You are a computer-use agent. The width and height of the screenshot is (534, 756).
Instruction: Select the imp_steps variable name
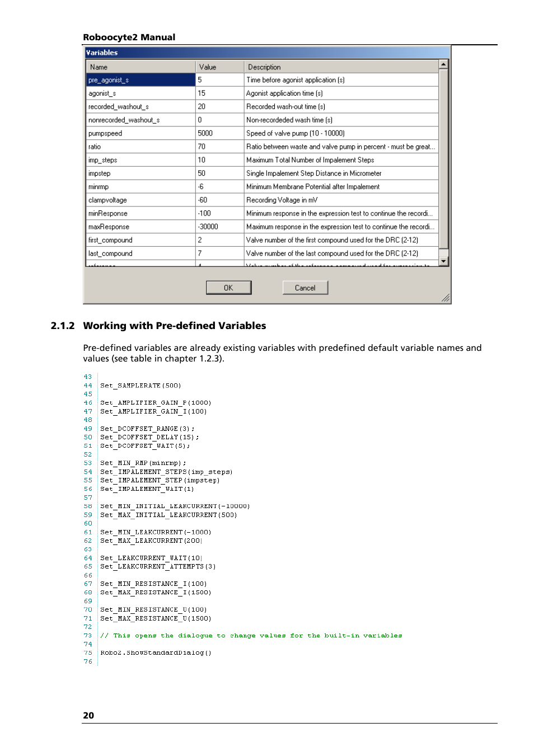[x=102, y=160]
